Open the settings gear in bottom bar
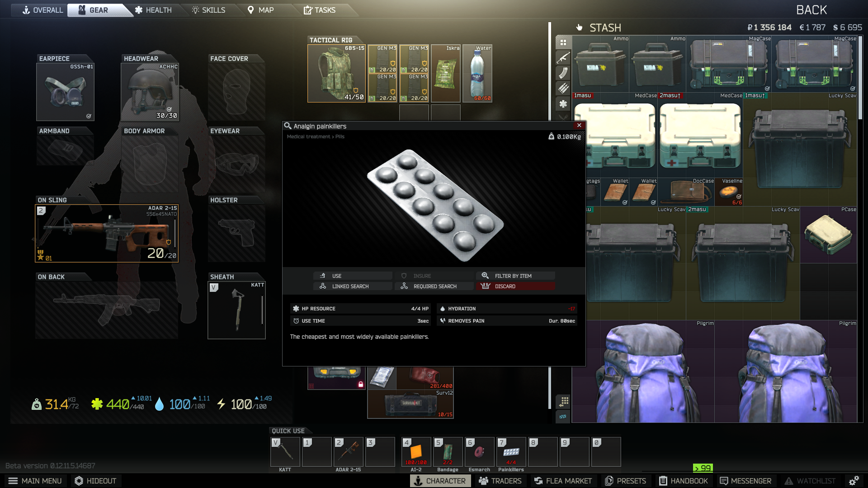 point(854,481)
